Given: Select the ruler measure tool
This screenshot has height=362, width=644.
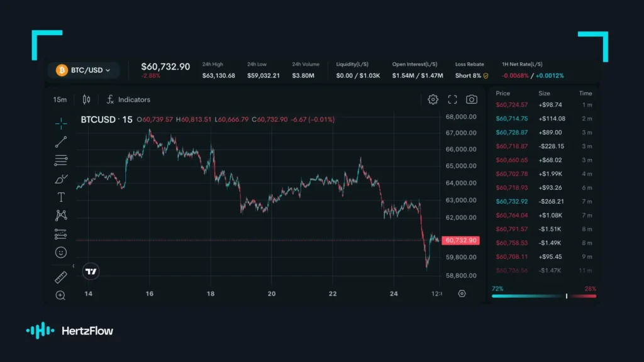Looking at the screenshot, I should coord(61,277).
